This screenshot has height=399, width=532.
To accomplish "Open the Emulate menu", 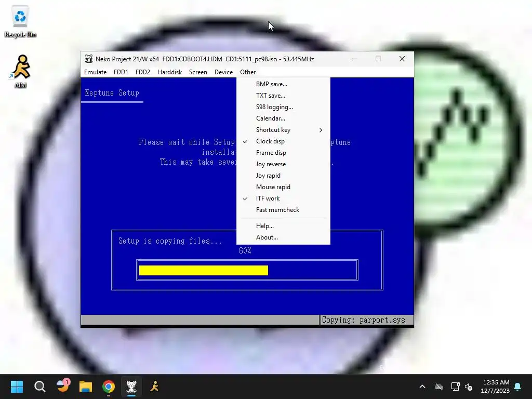I will (96, 72).
